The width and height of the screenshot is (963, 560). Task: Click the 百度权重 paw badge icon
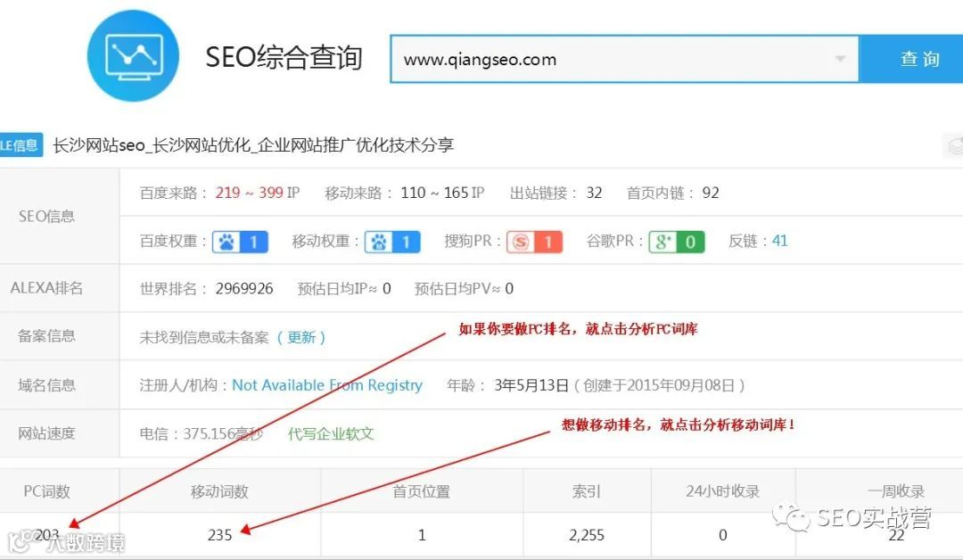(x=240, y=242)
